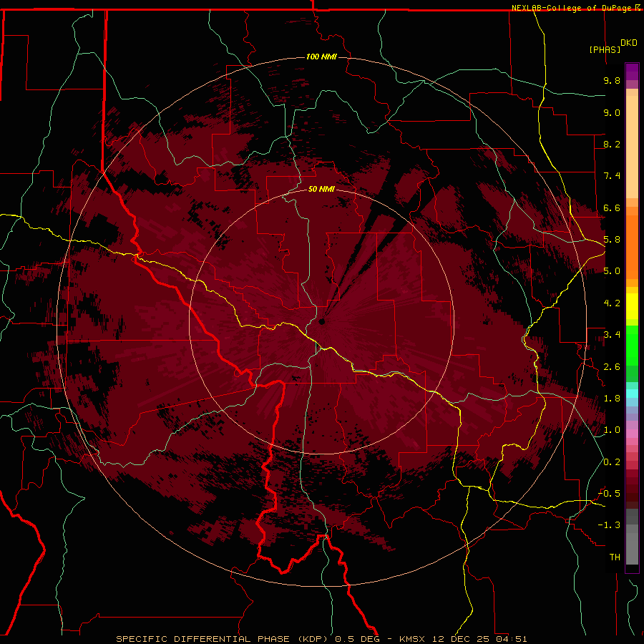
Task: Click the 6.6 legend value
Action: coord(612,208)
